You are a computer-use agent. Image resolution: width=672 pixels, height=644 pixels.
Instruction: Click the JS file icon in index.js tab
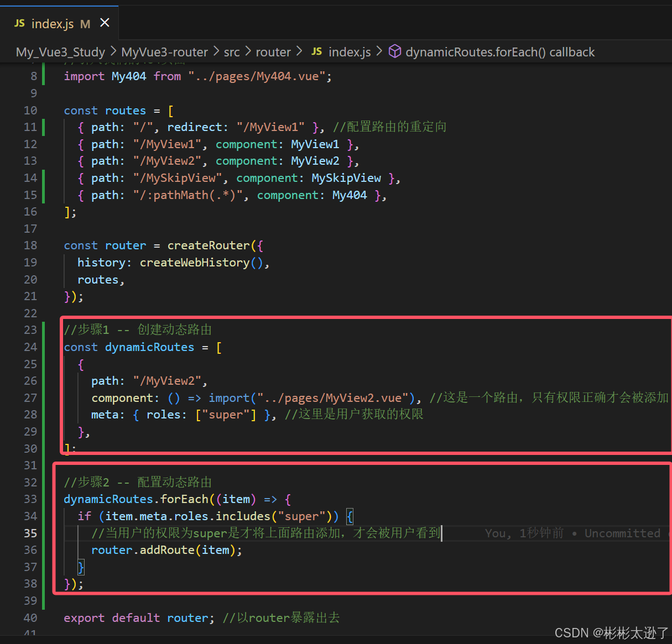point(19,23)
